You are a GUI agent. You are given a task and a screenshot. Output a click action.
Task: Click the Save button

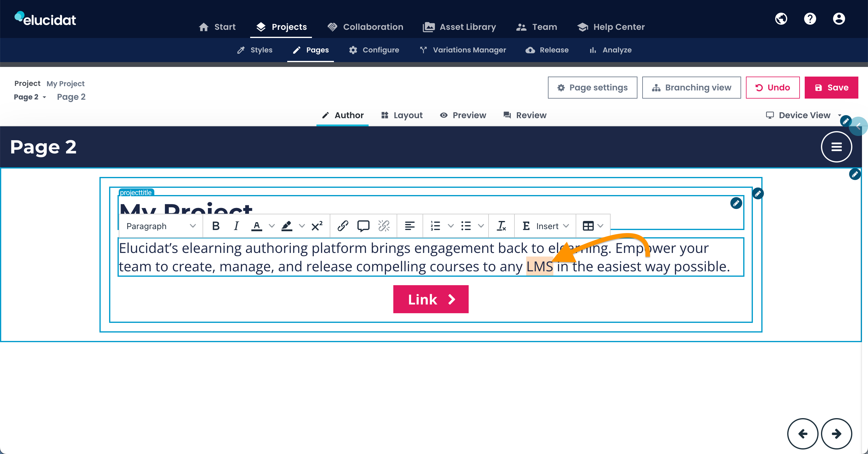831,88
